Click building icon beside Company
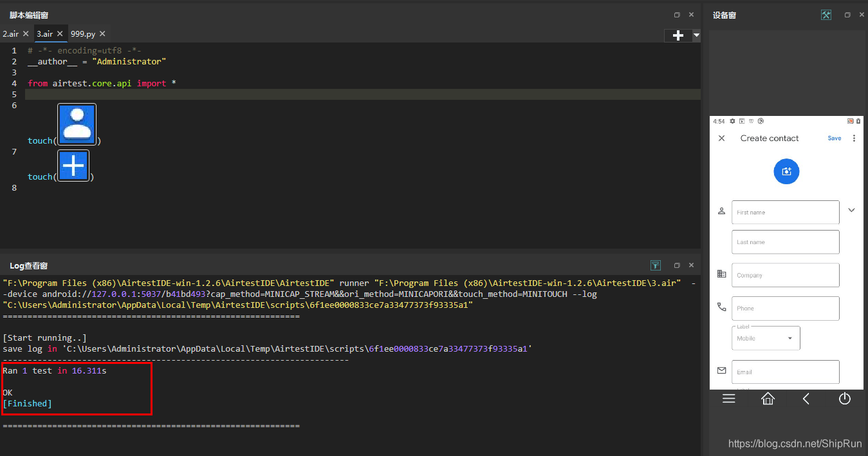This screenshot has width=868, height=456. (x=721, y=274)
